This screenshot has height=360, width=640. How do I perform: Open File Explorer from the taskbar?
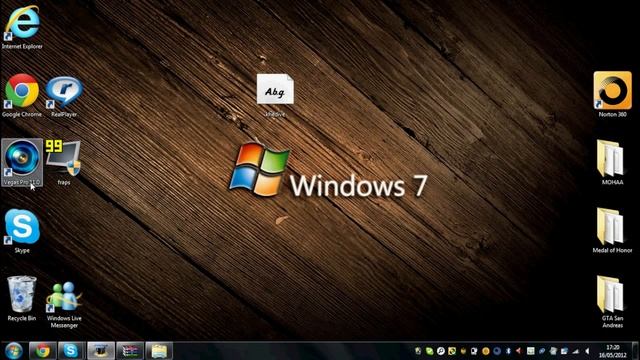159,351
